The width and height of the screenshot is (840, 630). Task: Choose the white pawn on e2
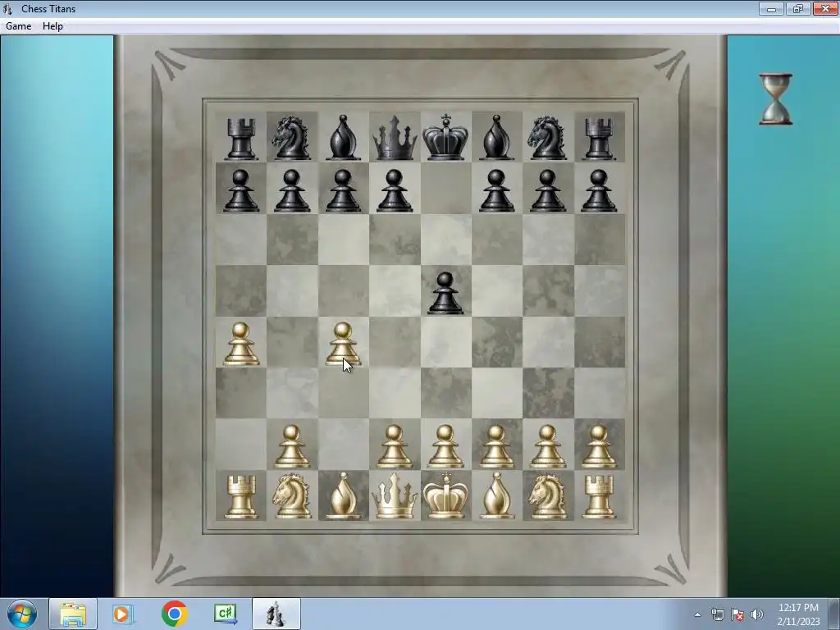point(445,447)
